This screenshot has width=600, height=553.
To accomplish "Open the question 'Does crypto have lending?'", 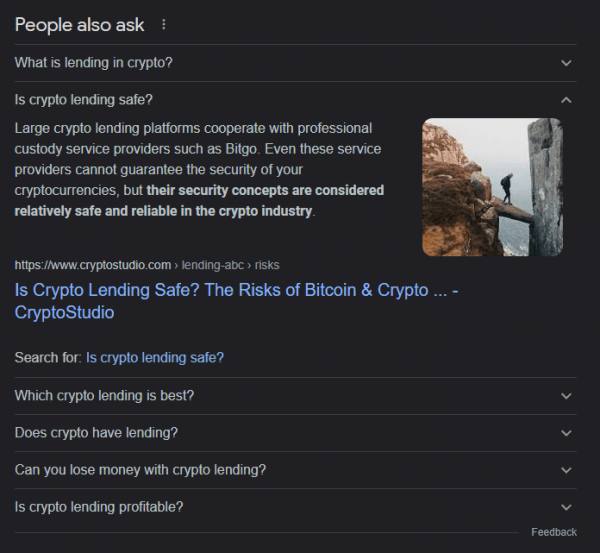I will [x=96, y=432].
